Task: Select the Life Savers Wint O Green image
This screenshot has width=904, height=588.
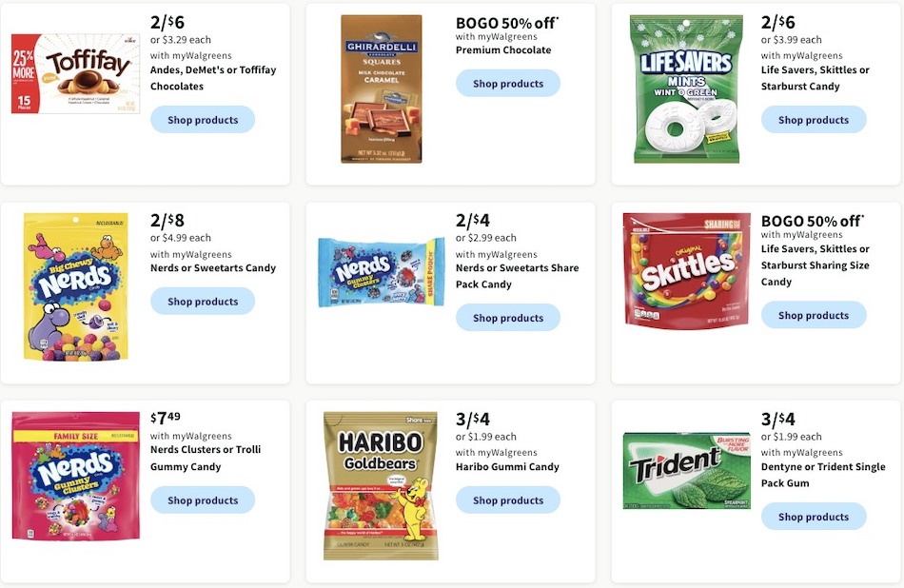Action: click(686, 88)
